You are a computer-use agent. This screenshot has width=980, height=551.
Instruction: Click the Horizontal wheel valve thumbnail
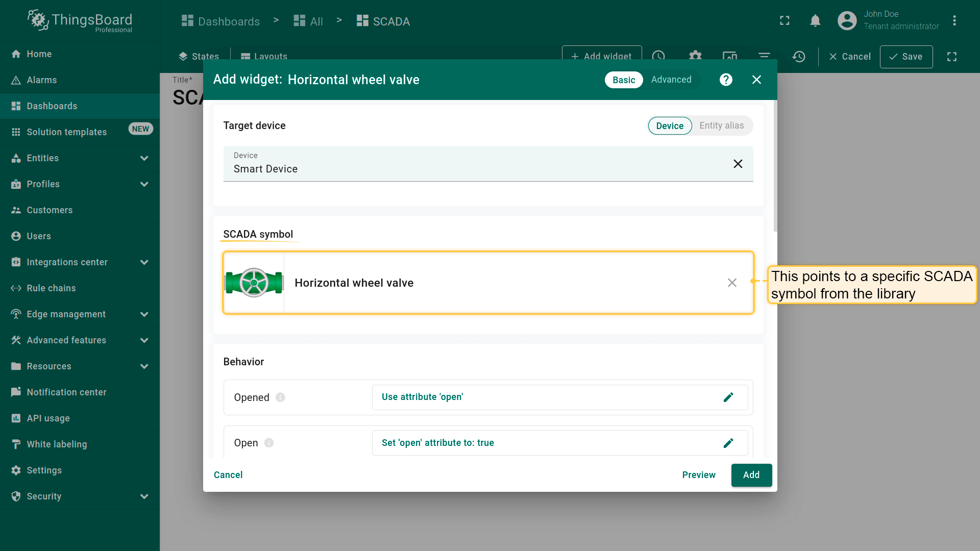click(254, 283)
